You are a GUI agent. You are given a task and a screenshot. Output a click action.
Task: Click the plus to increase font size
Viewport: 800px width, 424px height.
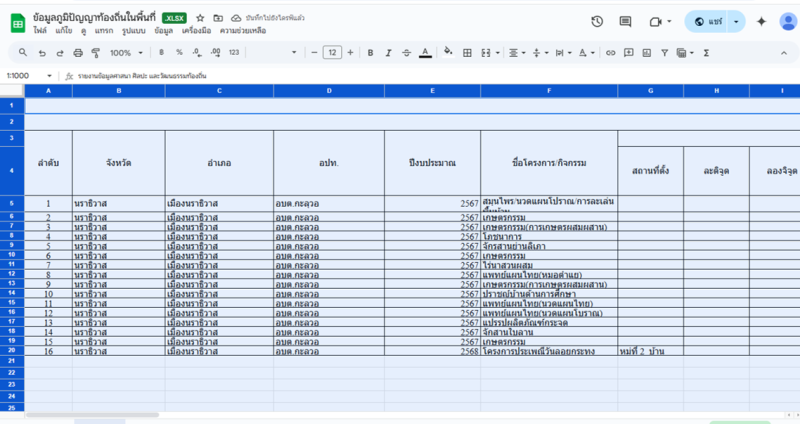coord(350,53)
